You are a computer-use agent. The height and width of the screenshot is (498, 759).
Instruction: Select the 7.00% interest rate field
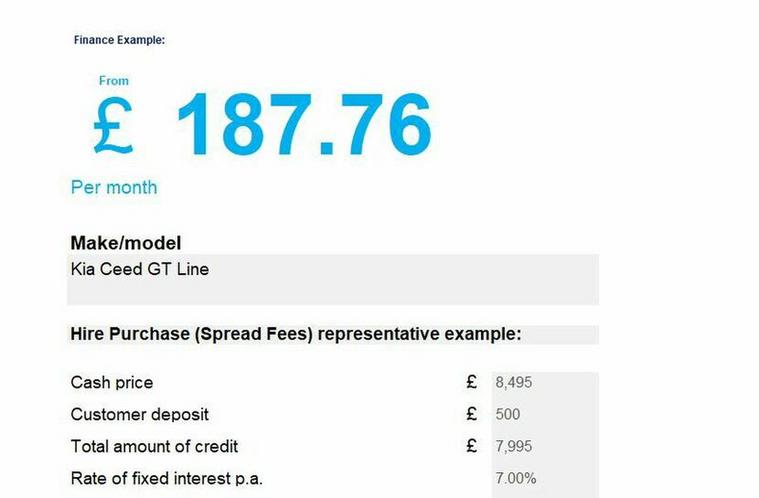tap(545, 478)
